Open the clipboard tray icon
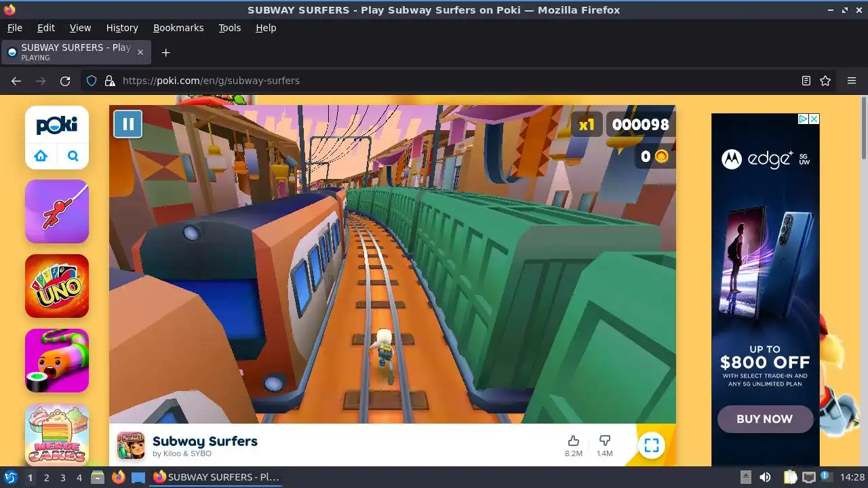The image size is (868, 488). [x=790, y=477]
